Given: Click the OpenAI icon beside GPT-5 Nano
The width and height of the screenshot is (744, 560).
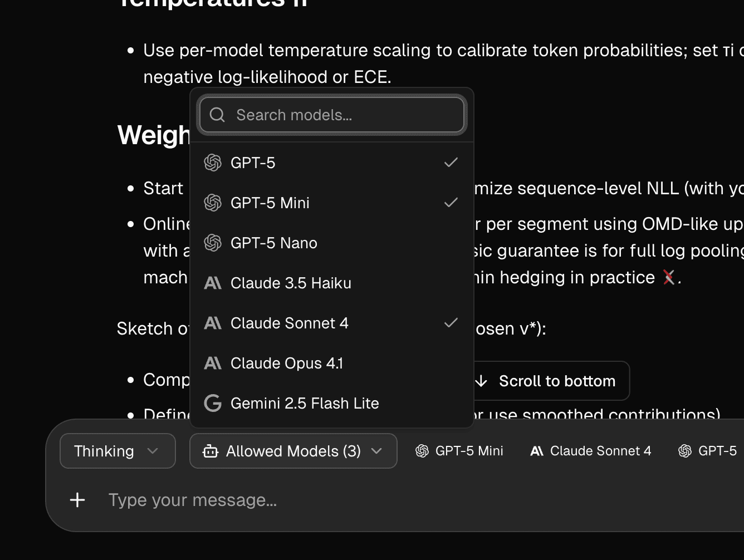Looking at the screenshot, I should [213, 243].
